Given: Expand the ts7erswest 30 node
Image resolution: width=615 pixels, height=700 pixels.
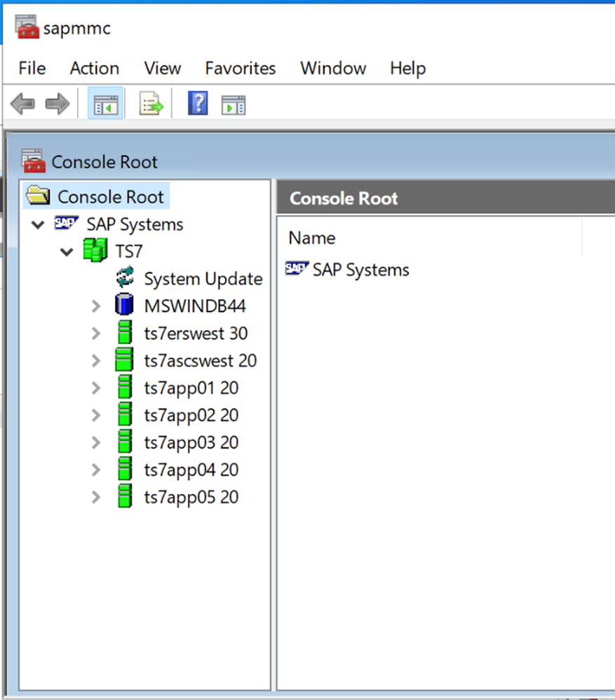Looking at the screenshot, I should click(96, 334).
